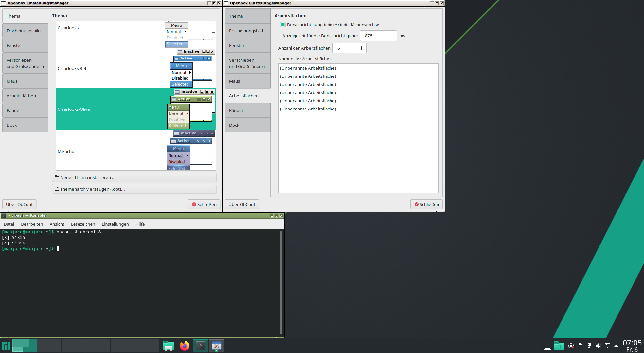Screen dimensions: 644x353
Task: Increase Anzahl der Arbeitsflächen with plus
Action: [361, 48]
